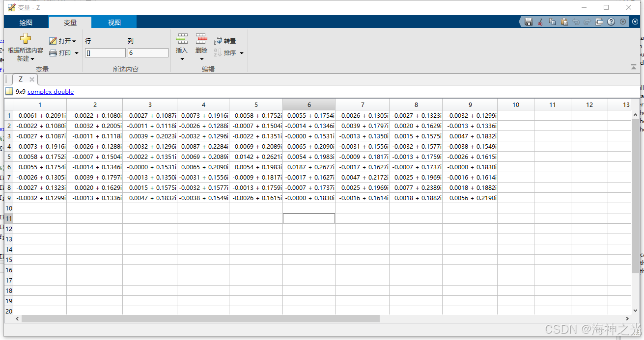
Task: Click cell 0.0077 + 0.2389i
Action: (x=416, y=188)
